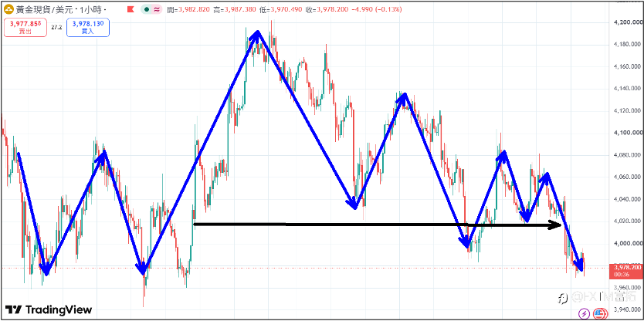Screen dimensions: 644x321
Task: Click the 4,060.000 price axis label
Action: click(x=627, y=177)
